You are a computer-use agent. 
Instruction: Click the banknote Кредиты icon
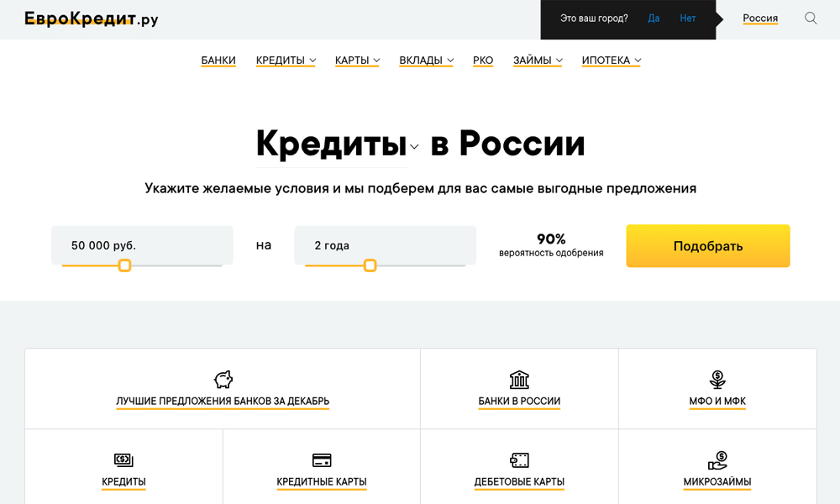pos(123,459)
